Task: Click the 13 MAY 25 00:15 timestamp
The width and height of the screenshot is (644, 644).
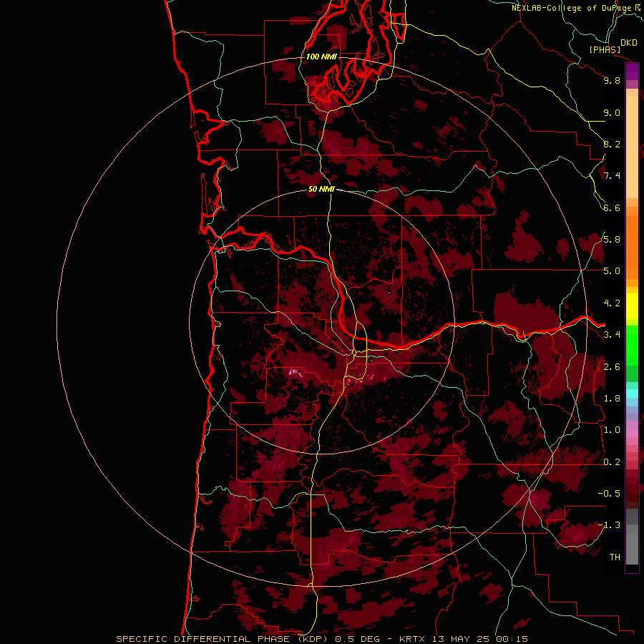Action: (x=480, y=639)
